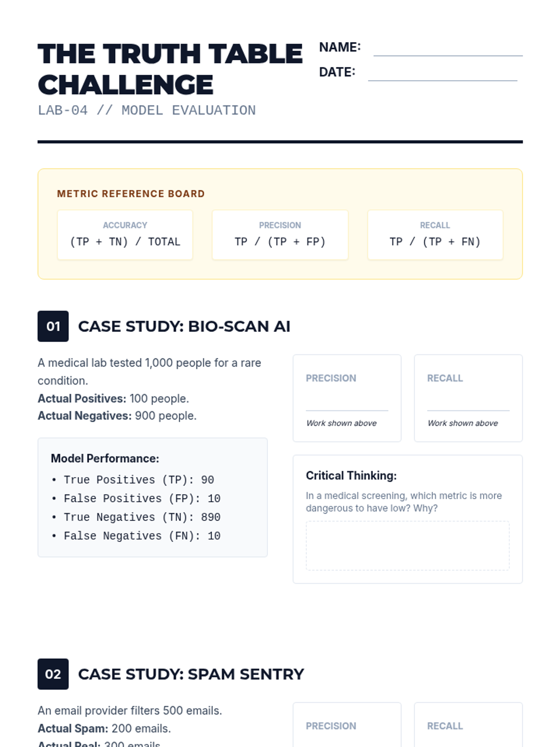Select the 02 section number badge
The width and height of the screenshot is (560, 747).
coord(53,674)
